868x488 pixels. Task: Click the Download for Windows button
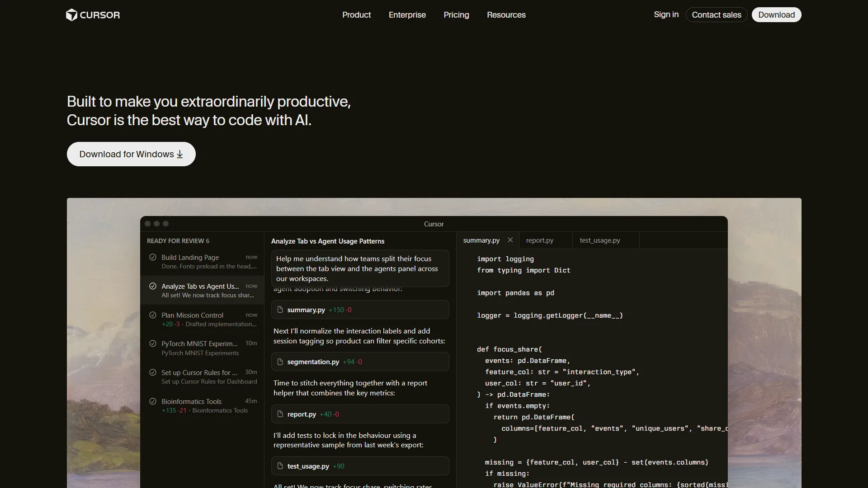pyautogui.click(x=131, y=154)
